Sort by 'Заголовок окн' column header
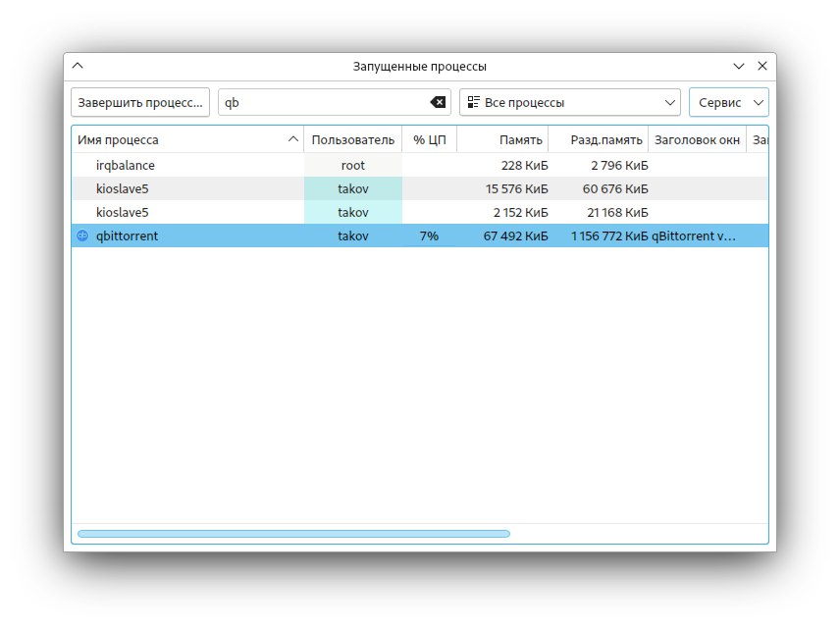The image size is (840, 627). (697, 139)
